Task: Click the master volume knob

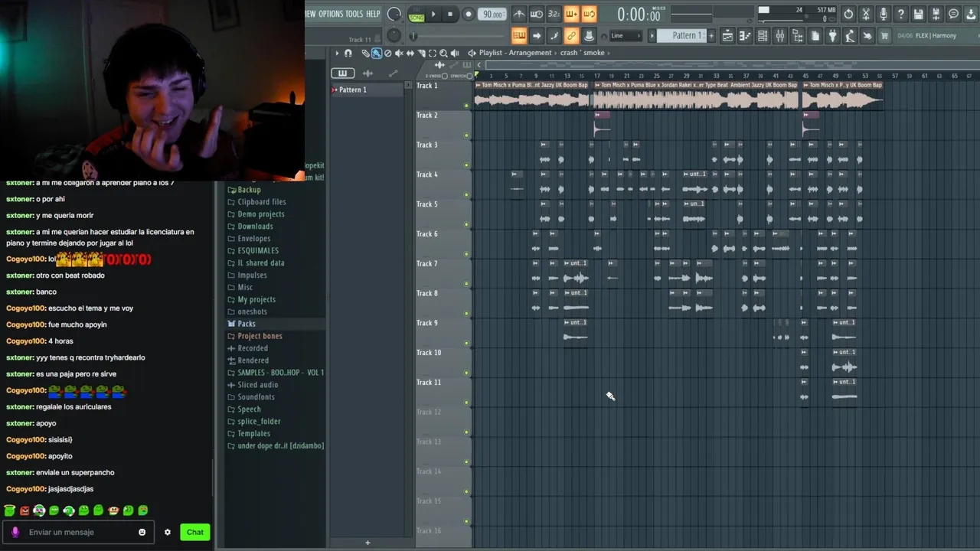Action: [x=394, y=14]
